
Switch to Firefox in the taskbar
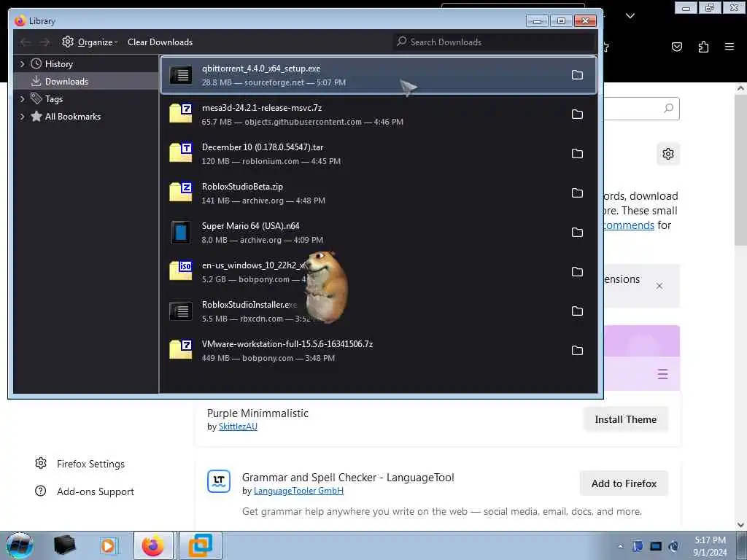153,545
